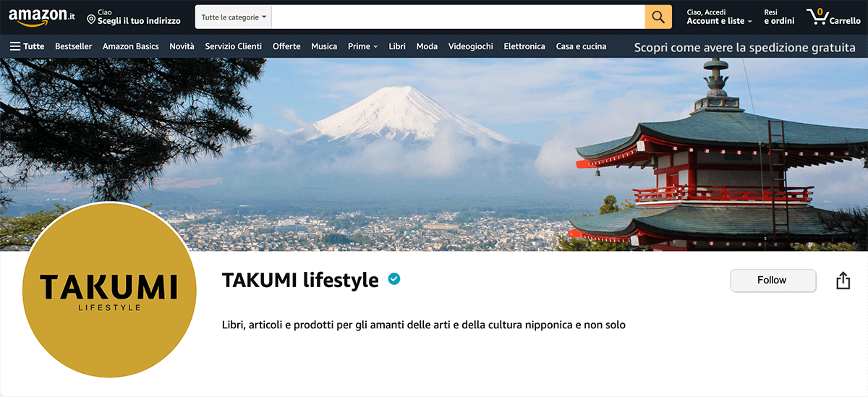Go to Videogiochi category
868x397 pixels.
tap(471, 46)
